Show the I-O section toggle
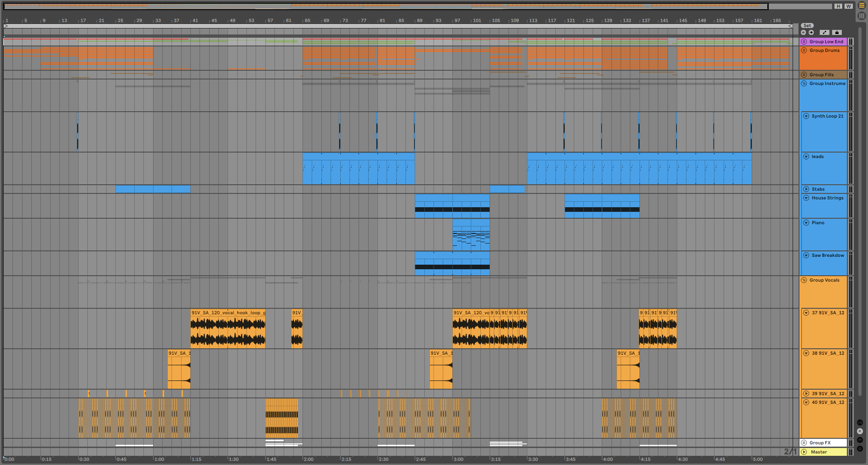The height and width of the screenshot is (465, 868). [x=860, y=423]
